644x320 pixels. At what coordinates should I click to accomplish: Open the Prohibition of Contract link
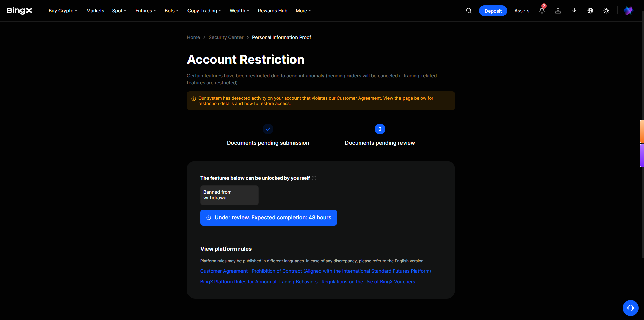pyautogui.click(x=341, y=271)
